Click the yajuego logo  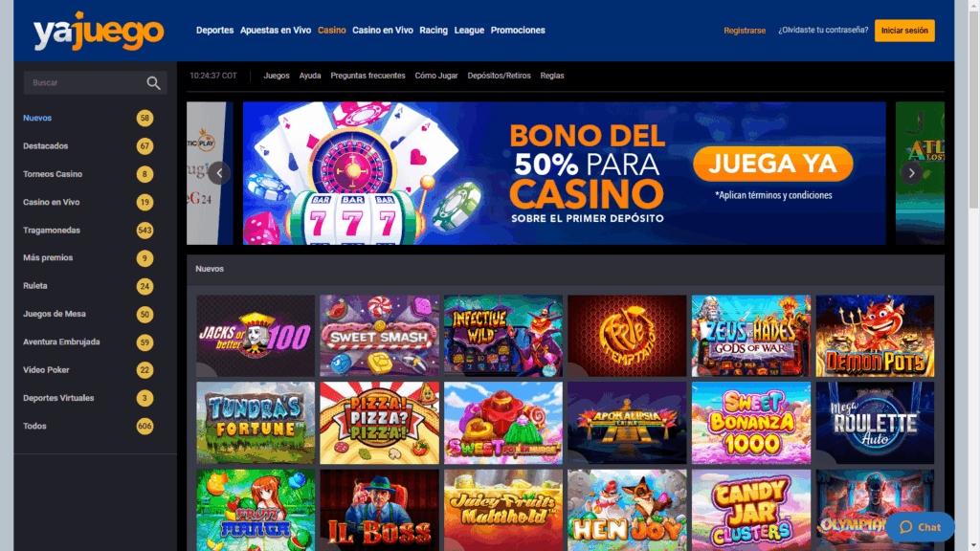(x=99, y=31)
